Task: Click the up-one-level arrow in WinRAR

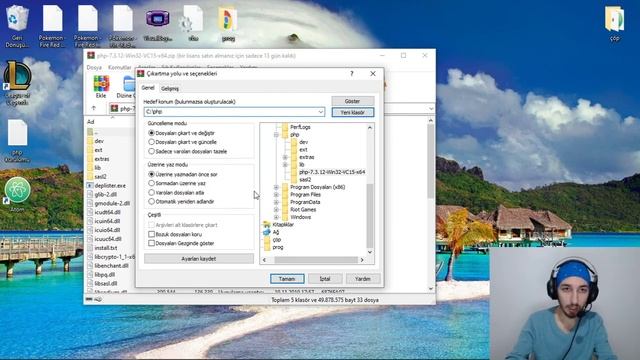Action: pos(94,108)
